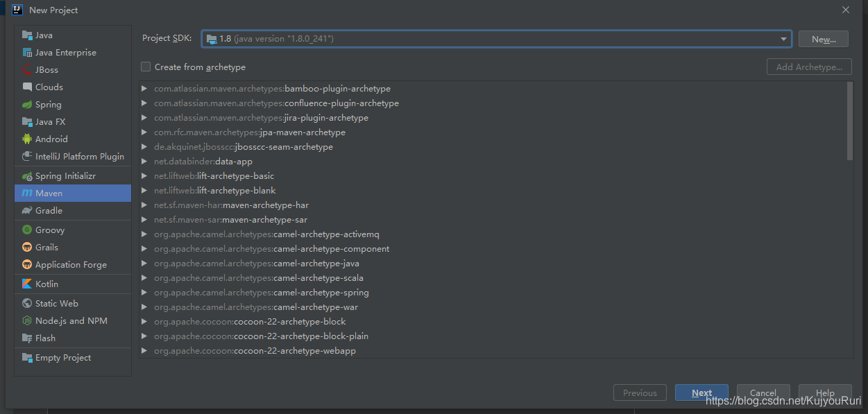Screen dimensions: 868x414
Task: Click the Node.js and NPM icon
Action: click(27, 321)
